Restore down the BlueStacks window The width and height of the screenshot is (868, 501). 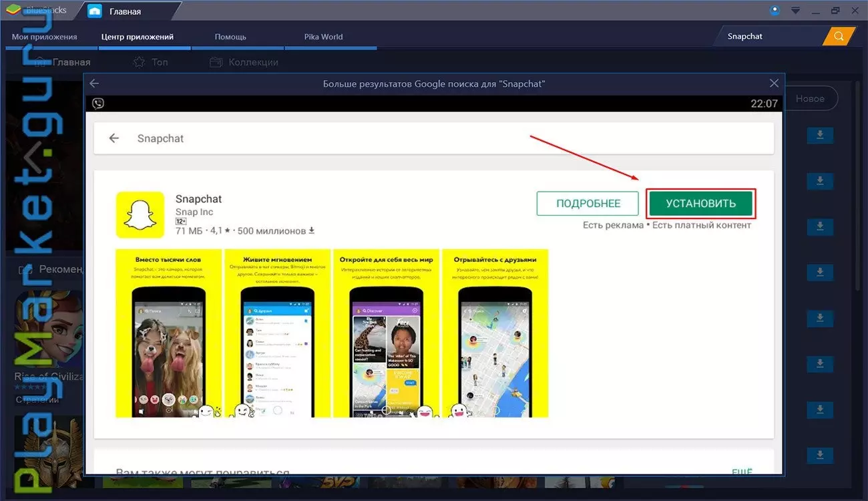pyautogui.click(x=835, y=11)
